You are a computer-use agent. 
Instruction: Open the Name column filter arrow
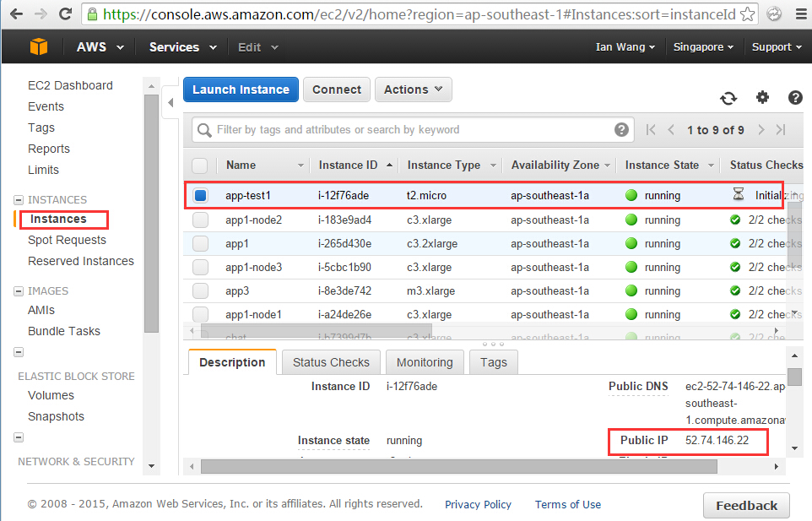(x=300, y=166)
